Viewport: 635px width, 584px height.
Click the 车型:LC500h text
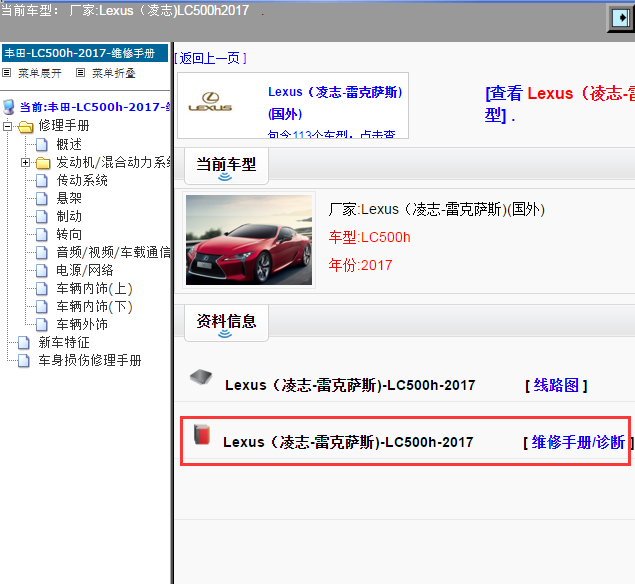[369, 237]
